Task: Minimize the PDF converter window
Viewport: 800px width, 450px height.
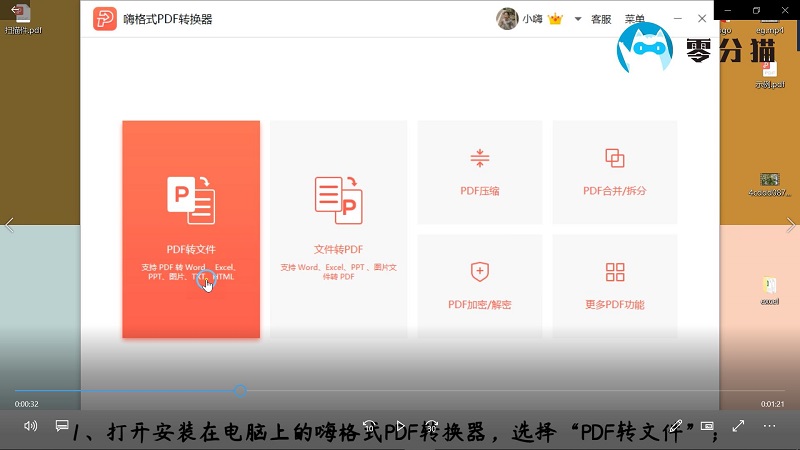Action: (678, 18)
